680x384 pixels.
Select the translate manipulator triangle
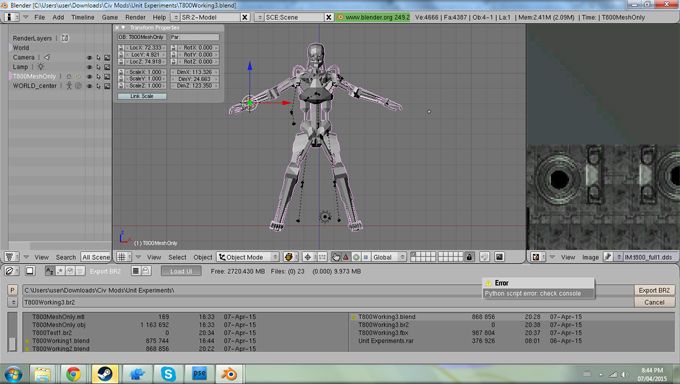pyautogui.click(x=346, y=257)
